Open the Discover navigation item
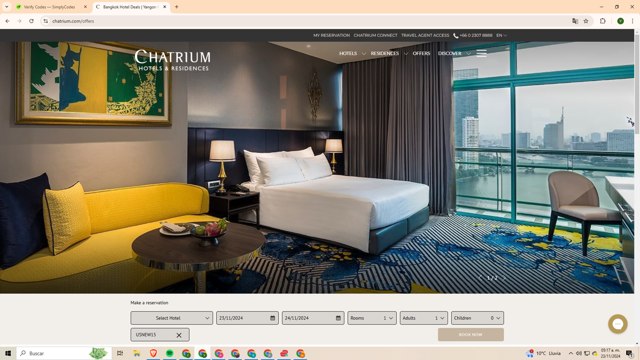 click(449, 53)
